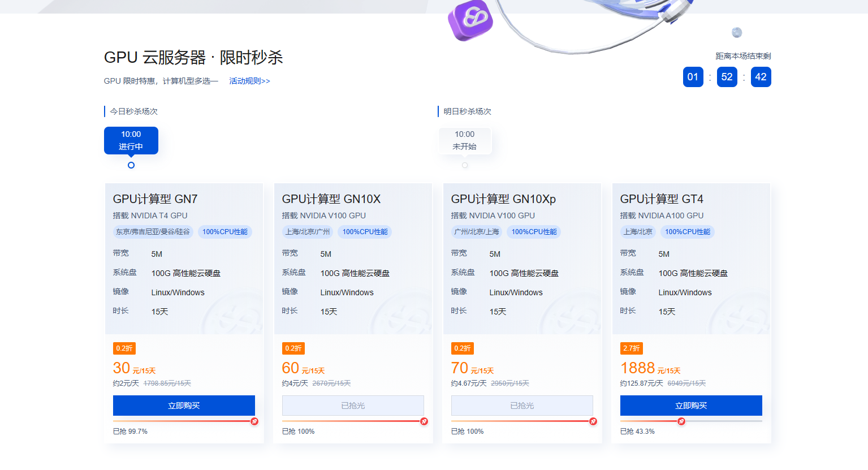Image resolution: width=868 pixels, height=470 pixels.
Task: Click GT4 100%CPU性能 tag
Action: pos(688,232)
